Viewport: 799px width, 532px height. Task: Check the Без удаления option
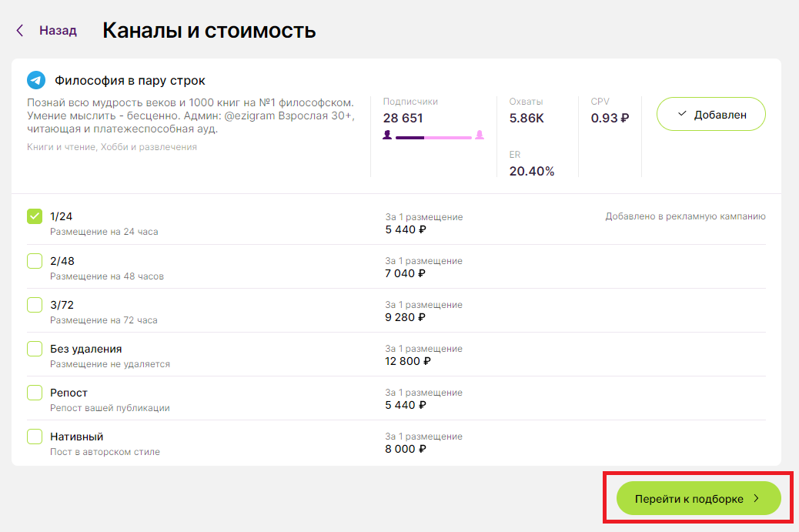coord(34,348)
